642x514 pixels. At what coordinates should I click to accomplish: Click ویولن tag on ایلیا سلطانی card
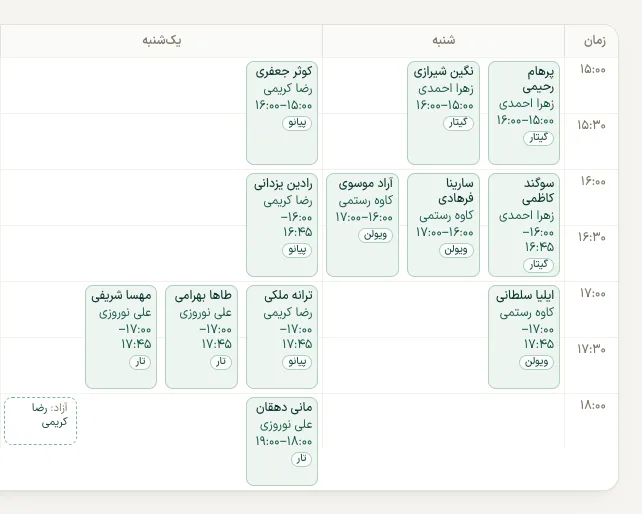point(536,362)
